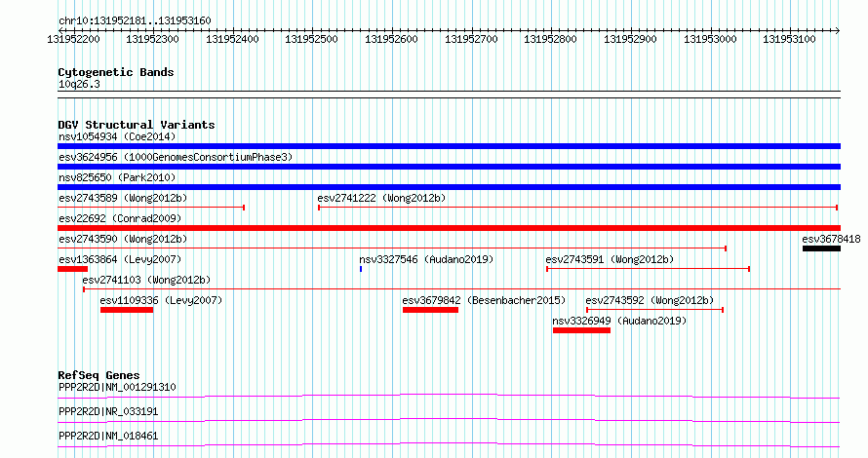Click ruler position 131952400
The height and width of the screenshot is (458, 868).
[x=232, y=39]
